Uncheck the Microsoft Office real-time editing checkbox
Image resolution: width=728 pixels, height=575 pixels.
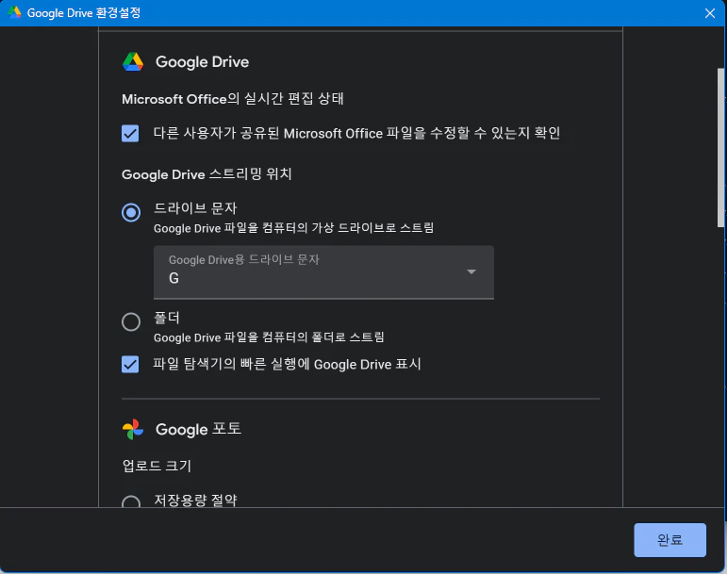pyautogui.click(x=130, y=133)
